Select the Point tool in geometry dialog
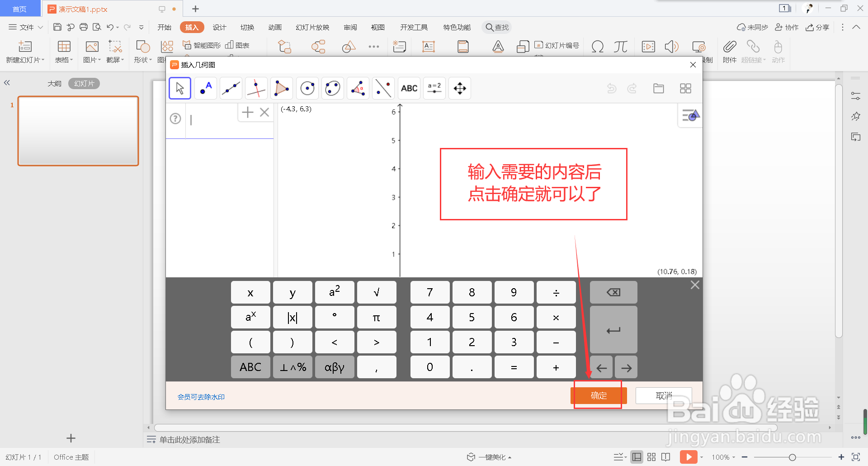 click(x=205, y=88)
